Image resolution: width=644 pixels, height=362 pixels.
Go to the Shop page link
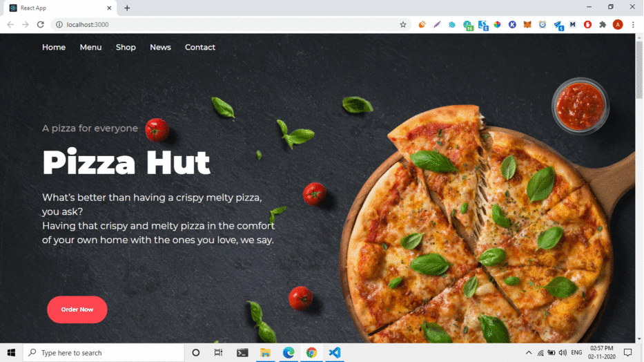click(x=126, y=47)
